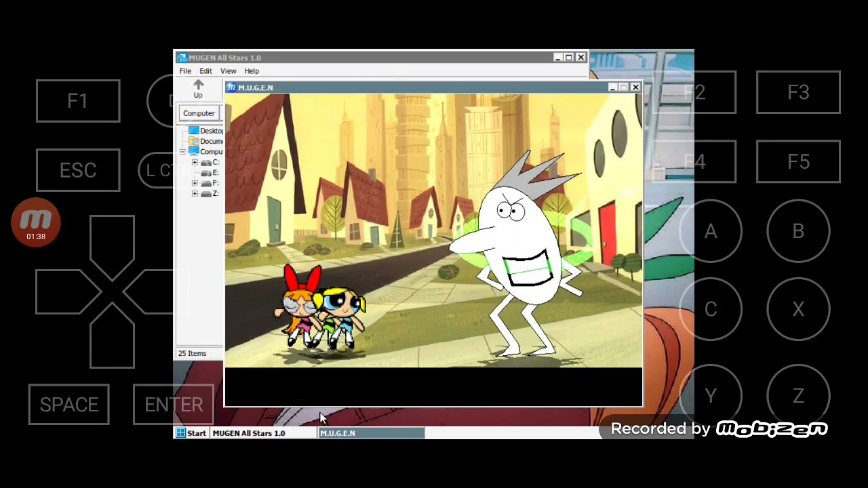Tap the A gamepad button

point(711,232)
